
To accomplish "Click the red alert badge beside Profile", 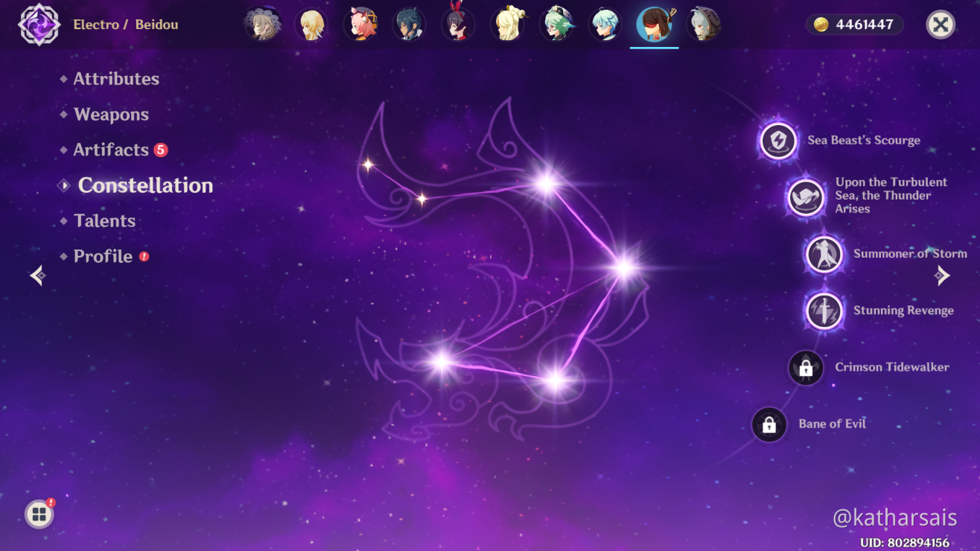I will 144,256.
